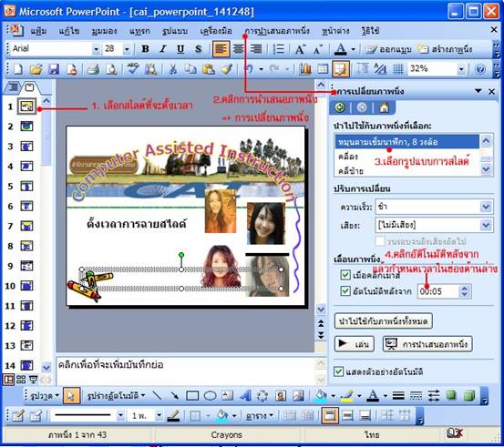The width and height of the screenshot is (504, 447).
Task: Click the Fill Color bucket on drawing toolbar
Action: (x=321, y=396)
